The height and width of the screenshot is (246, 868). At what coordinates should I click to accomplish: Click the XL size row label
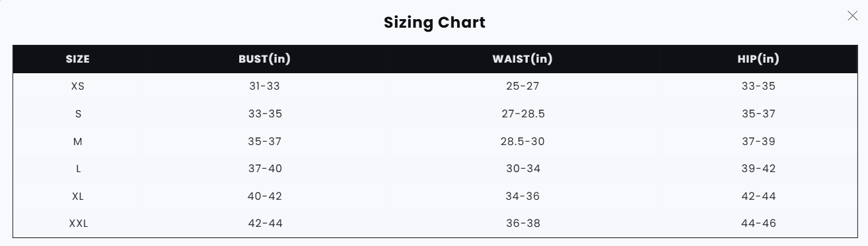[x=78, y=197]
